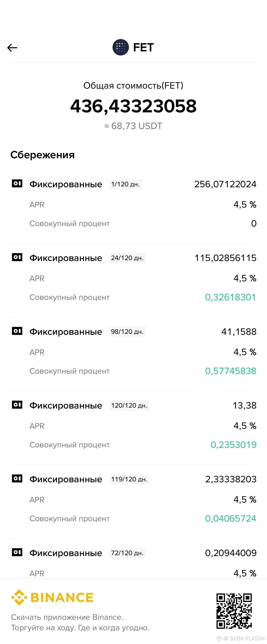Tap the accrued interest 0,32618301 value
Screen dimensions: 267x644
tap(230, 297)
